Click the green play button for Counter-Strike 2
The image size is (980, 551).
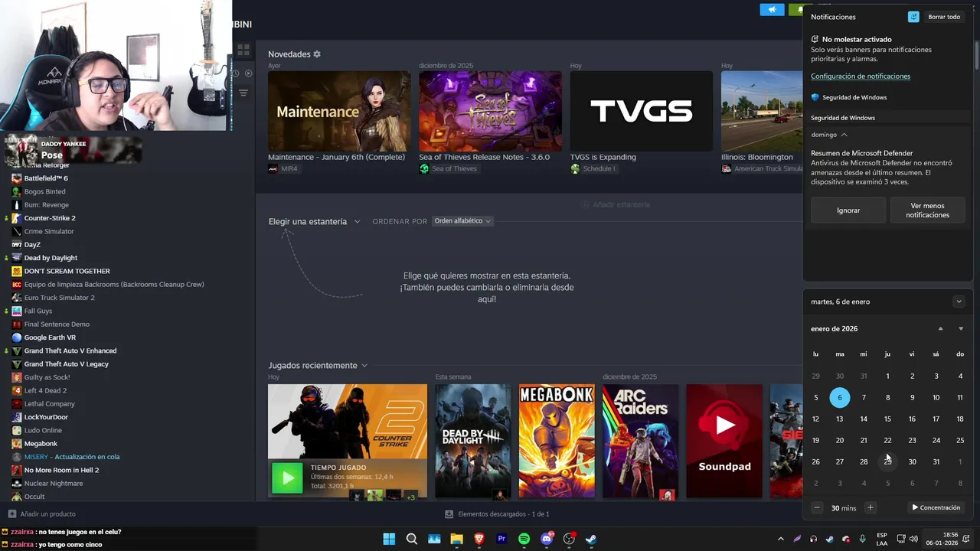click(x=288, y=479)
